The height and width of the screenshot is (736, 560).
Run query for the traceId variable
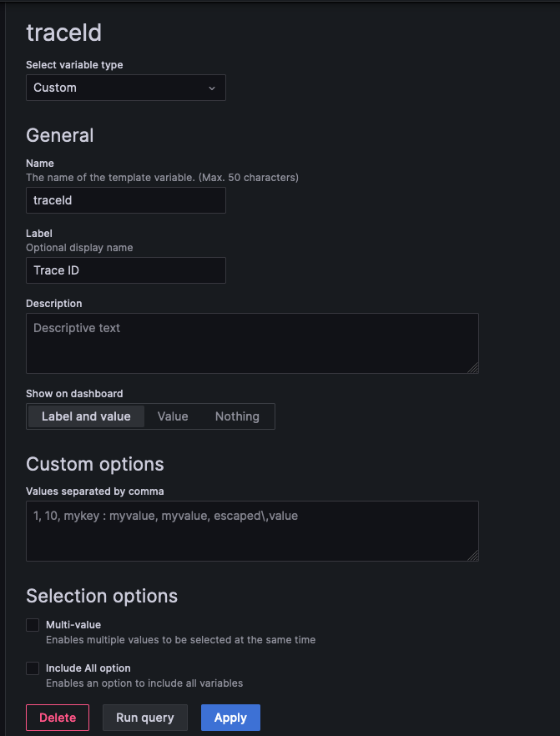144,717
